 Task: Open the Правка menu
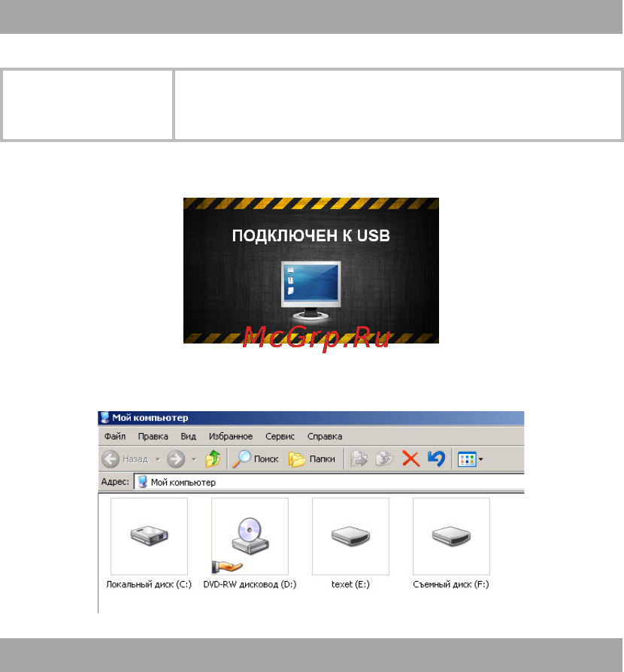(x=153, y=436)
